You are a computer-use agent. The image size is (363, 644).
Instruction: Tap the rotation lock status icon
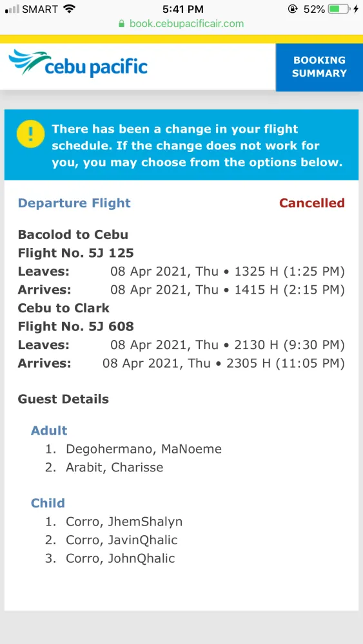point(292,9)
